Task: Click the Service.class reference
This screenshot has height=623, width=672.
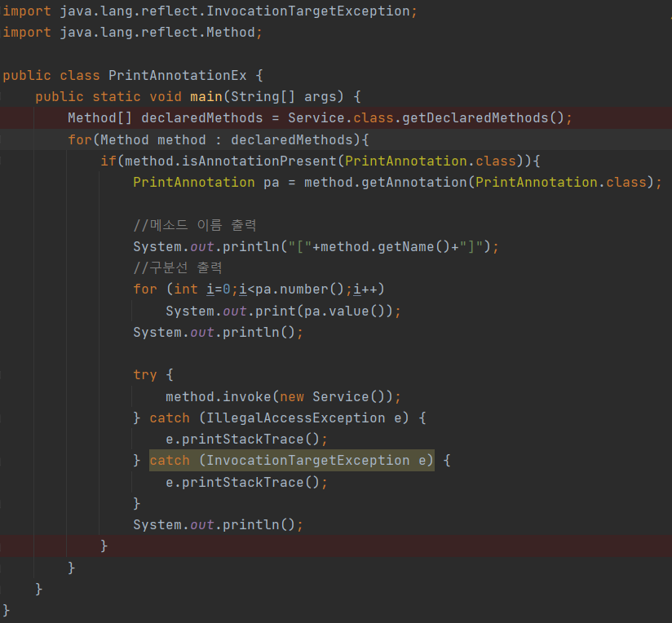Action: (341, 118)
